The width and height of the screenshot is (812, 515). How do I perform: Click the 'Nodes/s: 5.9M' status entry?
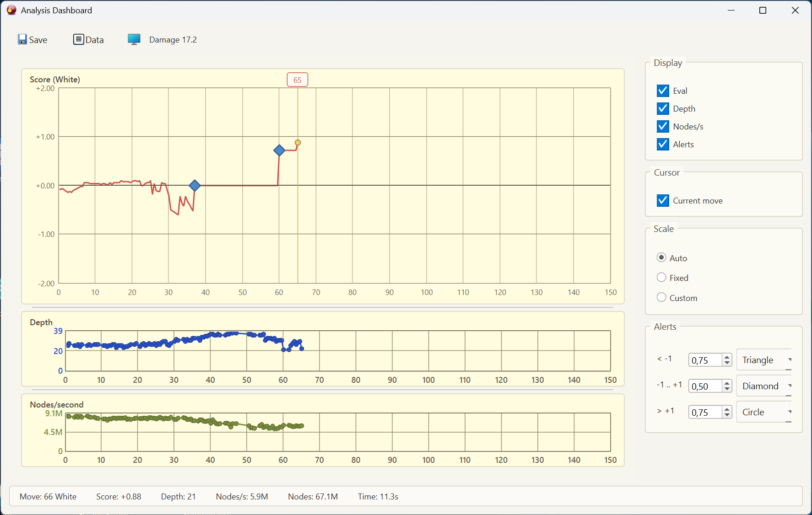(x=242, y=497)
